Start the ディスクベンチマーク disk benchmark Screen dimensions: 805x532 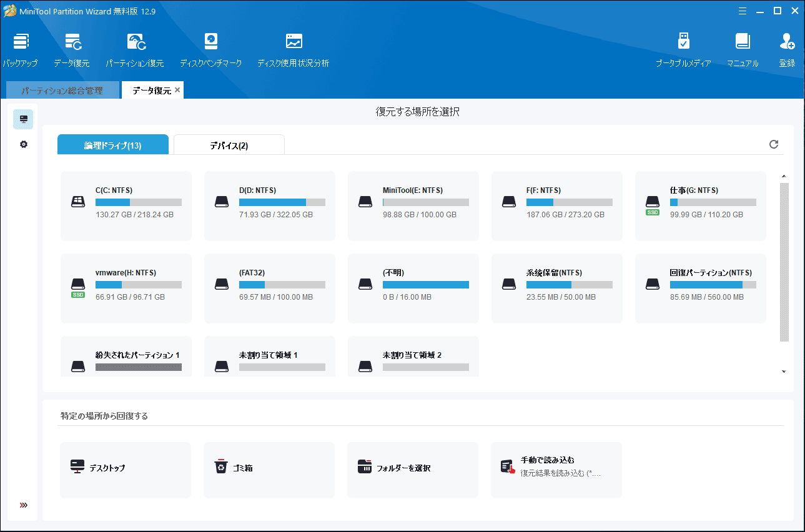(x=210, y=50)
